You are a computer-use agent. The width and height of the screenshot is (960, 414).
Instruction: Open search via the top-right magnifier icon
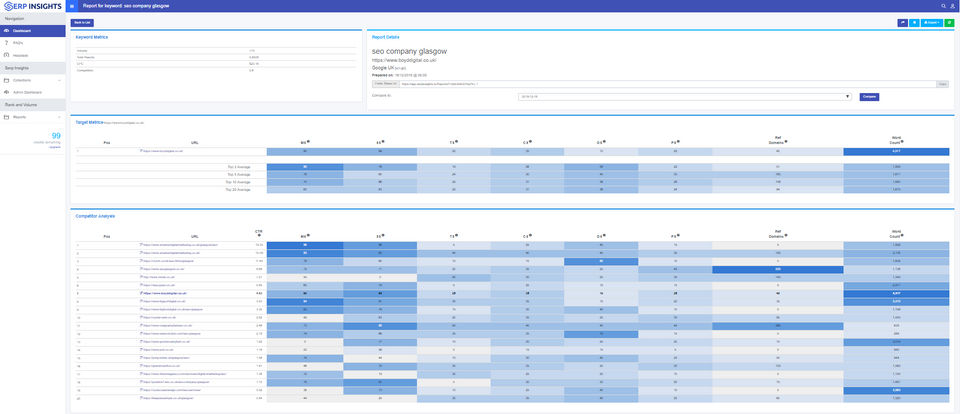click(x=943, y=6)
